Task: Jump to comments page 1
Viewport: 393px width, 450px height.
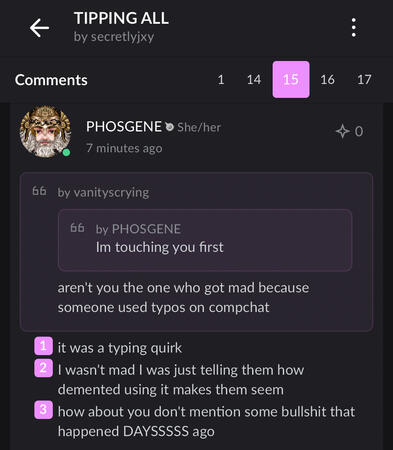Action: (x=221, y=80)
